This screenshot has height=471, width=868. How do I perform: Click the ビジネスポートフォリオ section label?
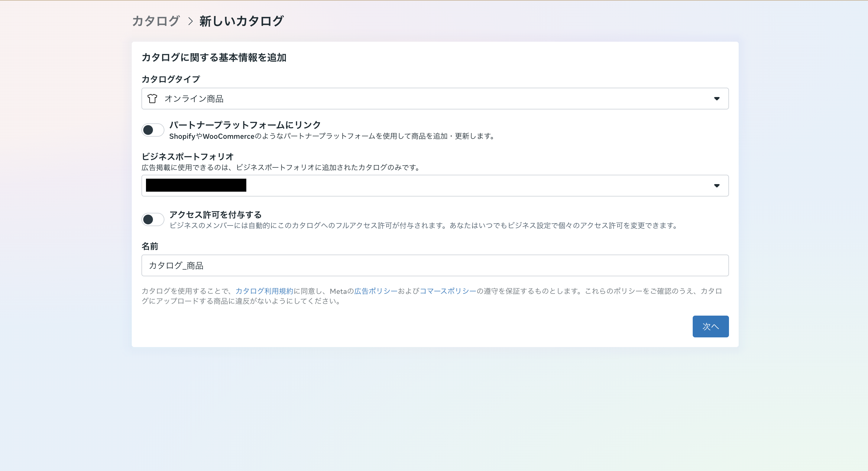187,157
